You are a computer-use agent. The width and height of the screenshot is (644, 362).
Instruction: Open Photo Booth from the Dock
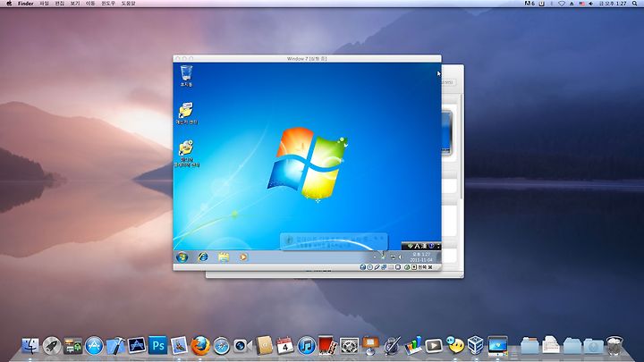(x=327, y=346)
